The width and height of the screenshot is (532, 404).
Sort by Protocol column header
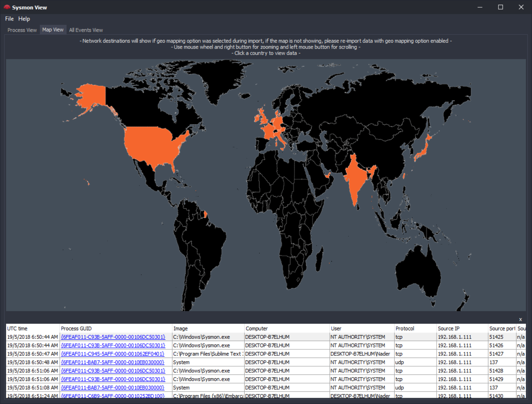click(404, 328)
